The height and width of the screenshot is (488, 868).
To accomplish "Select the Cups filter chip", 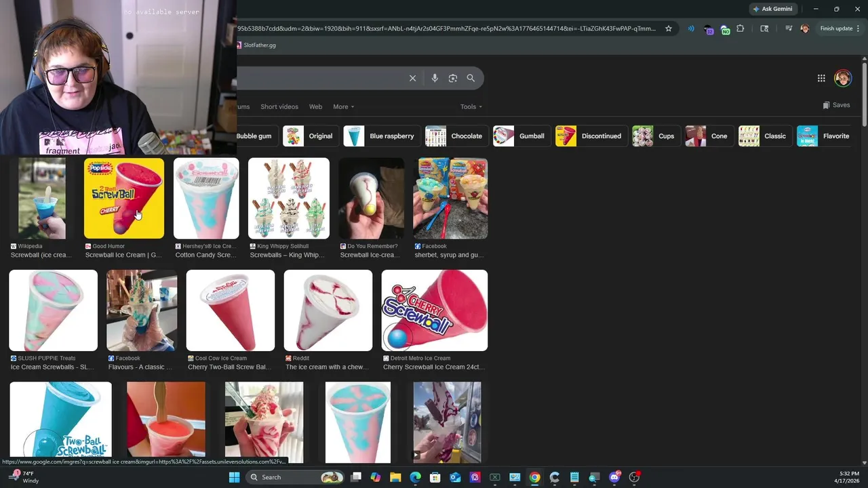I will 655,136.
